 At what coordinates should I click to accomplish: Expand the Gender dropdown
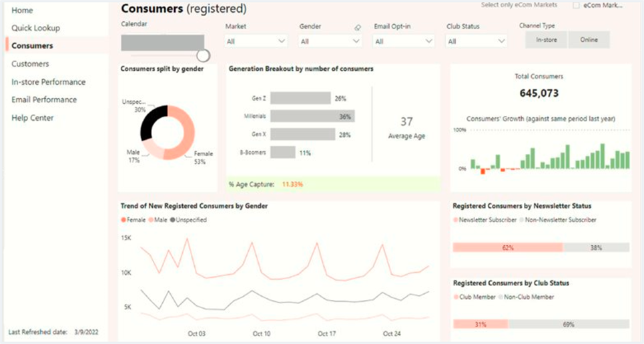click(330, 41)
